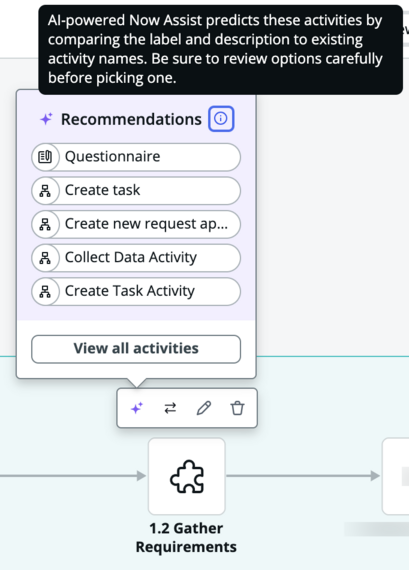
Task: Choose the Questionnaire recommendation
Action: [x=136, y=157]
